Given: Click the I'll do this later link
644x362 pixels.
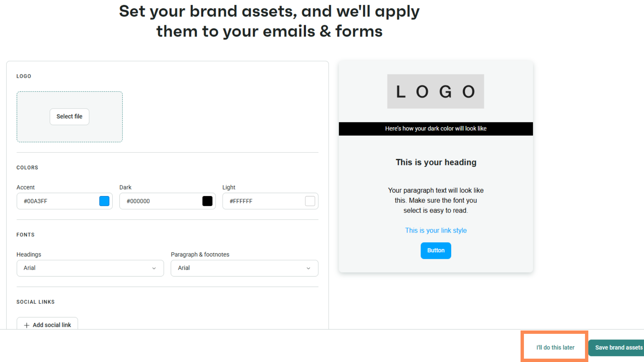Looking at the screenshot, I should click(555, 348).
